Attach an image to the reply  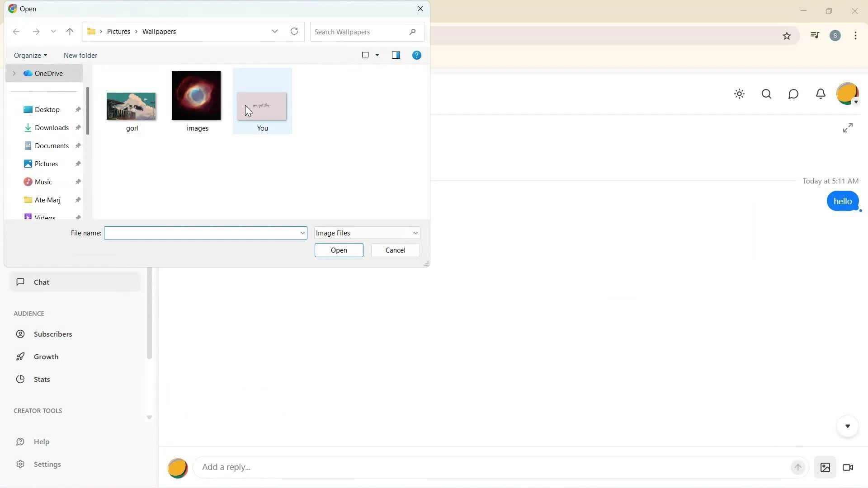pos(825,468)
